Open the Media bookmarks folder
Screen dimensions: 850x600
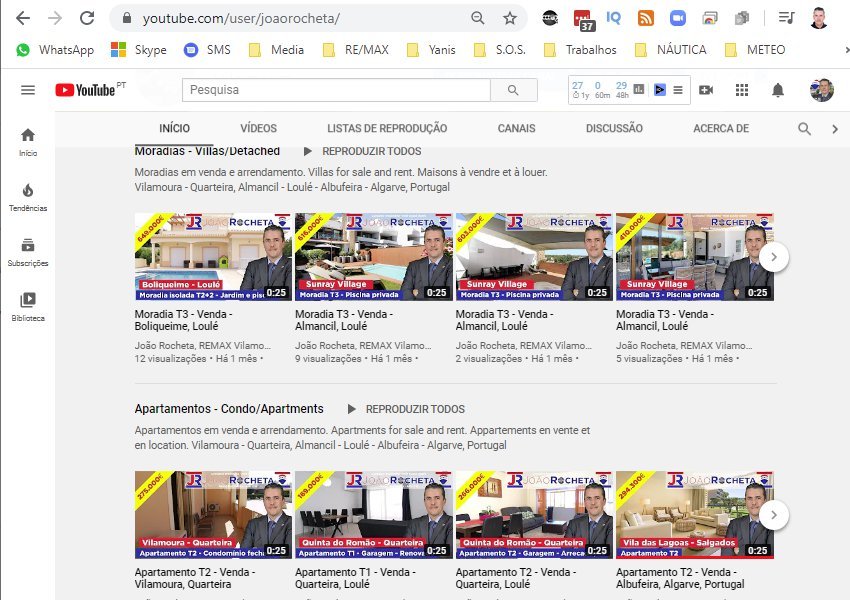[x=276, y=50]
